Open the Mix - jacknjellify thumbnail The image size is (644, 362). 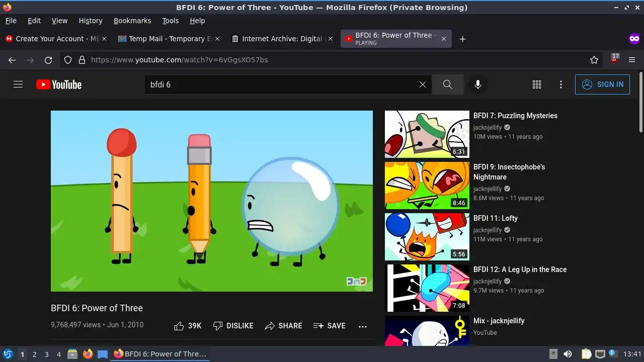coord(427,331)
